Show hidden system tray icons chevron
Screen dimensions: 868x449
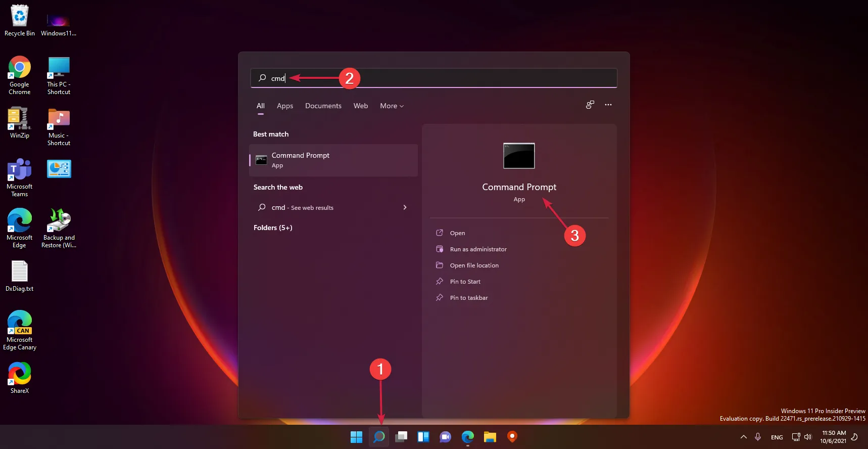tap(743, 437)
